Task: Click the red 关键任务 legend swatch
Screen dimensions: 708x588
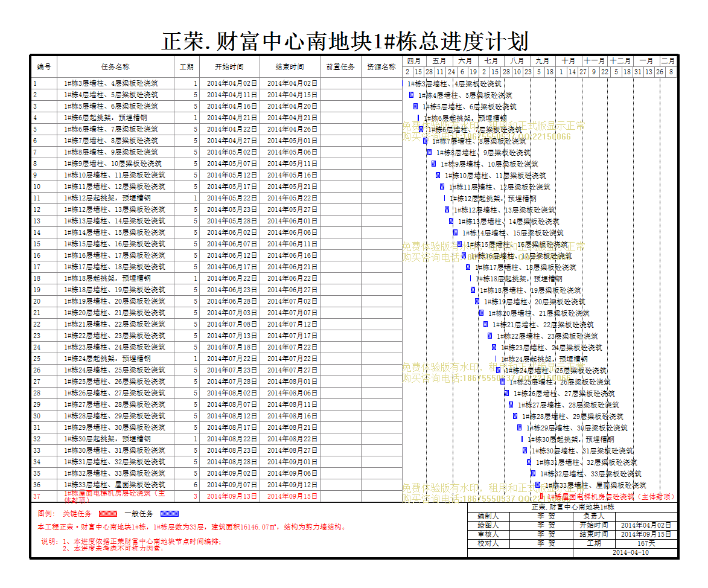Action: (108, 514)
